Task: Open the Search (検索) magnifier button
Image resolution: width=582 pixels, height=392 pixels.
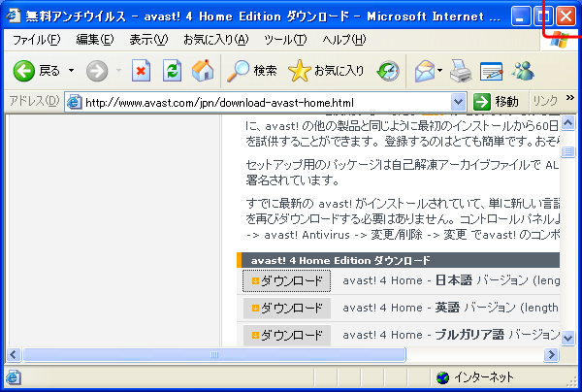Action: (251, 71)
